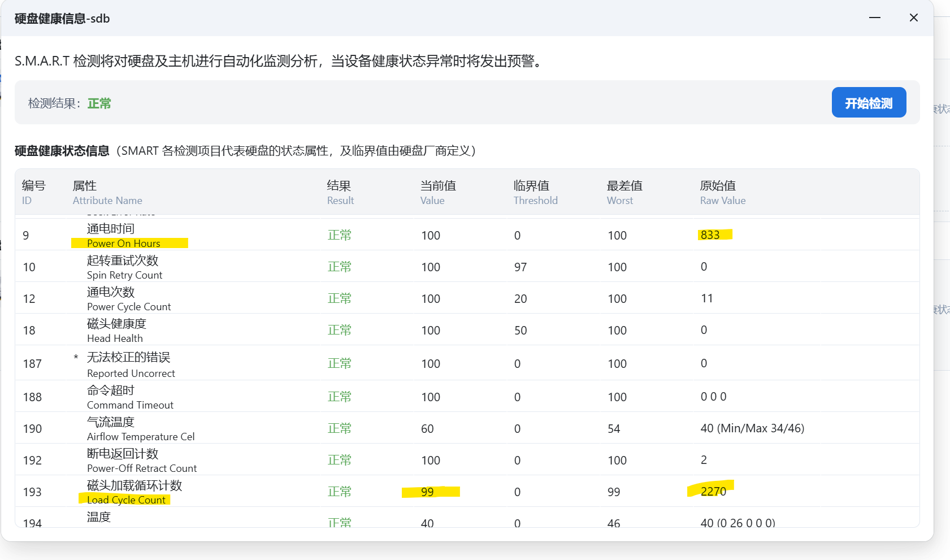
Task: Click raw value 11 of Power Cycle Count
Action: (707, 298)
